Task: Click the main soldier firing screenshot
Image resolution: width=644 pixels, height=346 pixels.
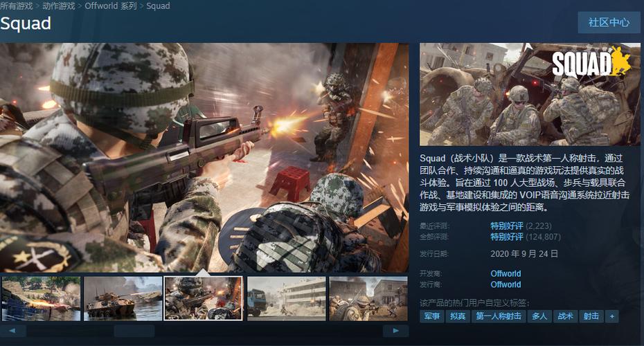Action: 204,158
